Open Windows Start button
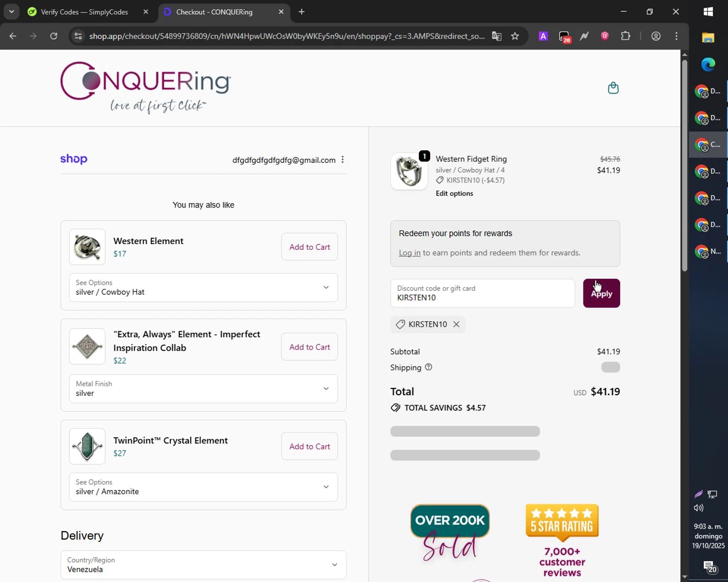 708,12
